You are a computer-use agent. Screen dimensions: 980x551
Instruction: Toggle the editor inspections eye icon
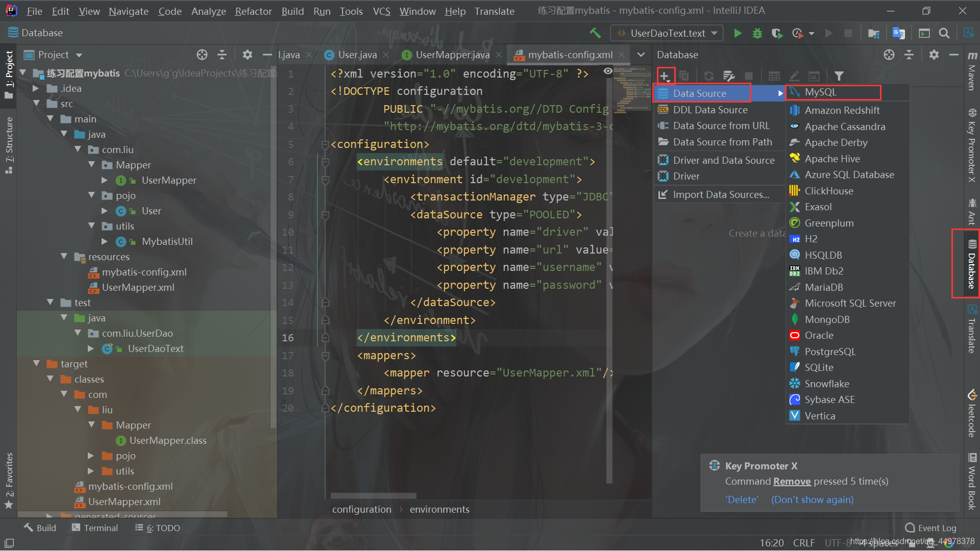[x=608, y=71]
